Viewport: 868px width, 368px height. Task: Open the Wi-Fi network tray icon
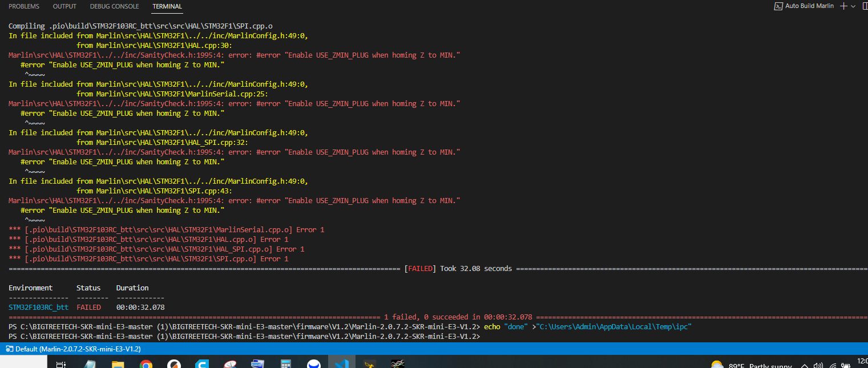coord(833,365)
